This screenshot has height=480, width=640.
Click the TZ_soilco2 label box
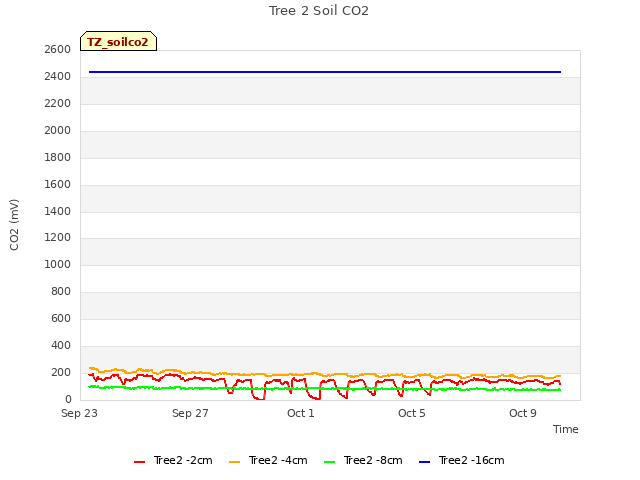(x=118, y=41)
